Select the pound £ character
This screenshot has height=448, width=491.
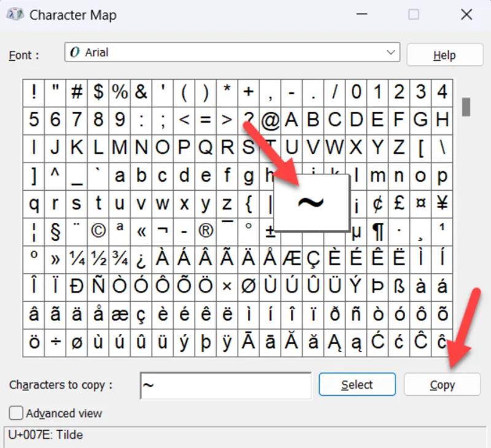[399, 204]
